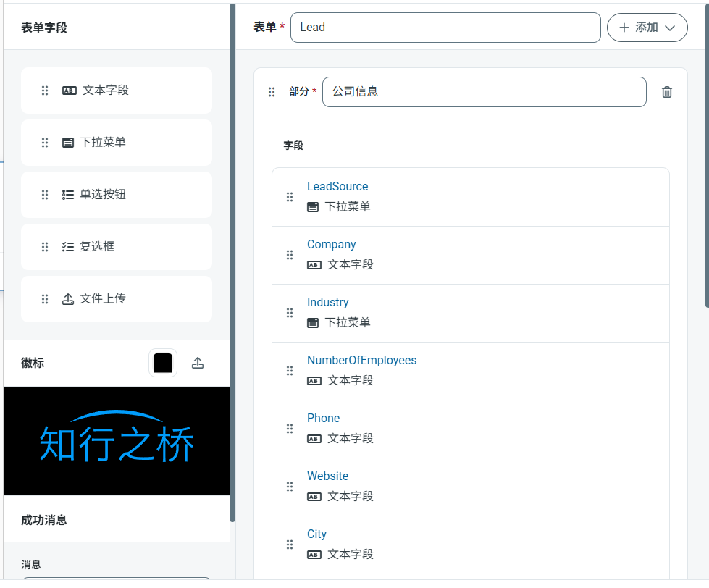This screenshot has width=709, height=588.
Task: Choose the 复选框 field type card
Action: (117, 247)
